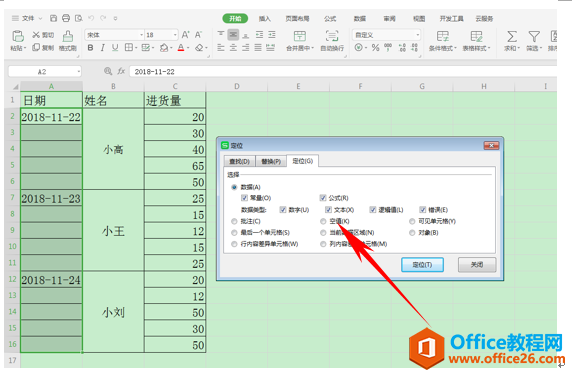Click the Cut (剪切) scissors icon

(36, 35)
